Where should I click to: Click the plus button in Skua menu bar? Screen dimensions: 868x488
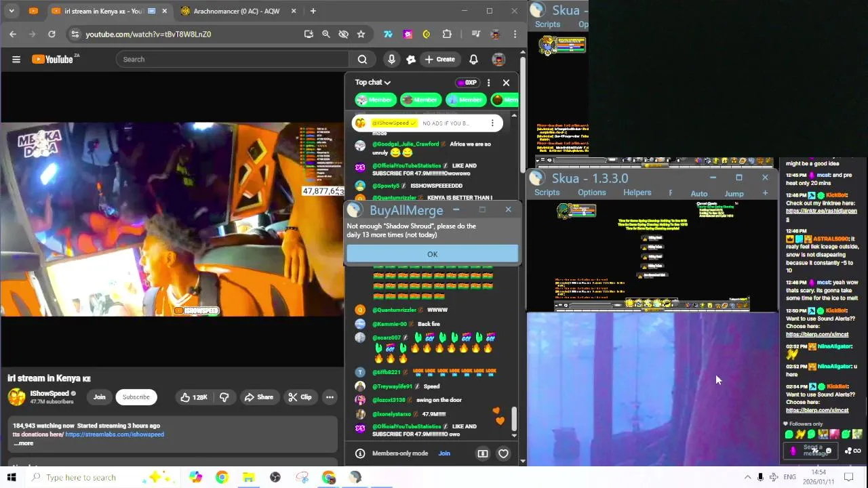(x=765, y=193)
